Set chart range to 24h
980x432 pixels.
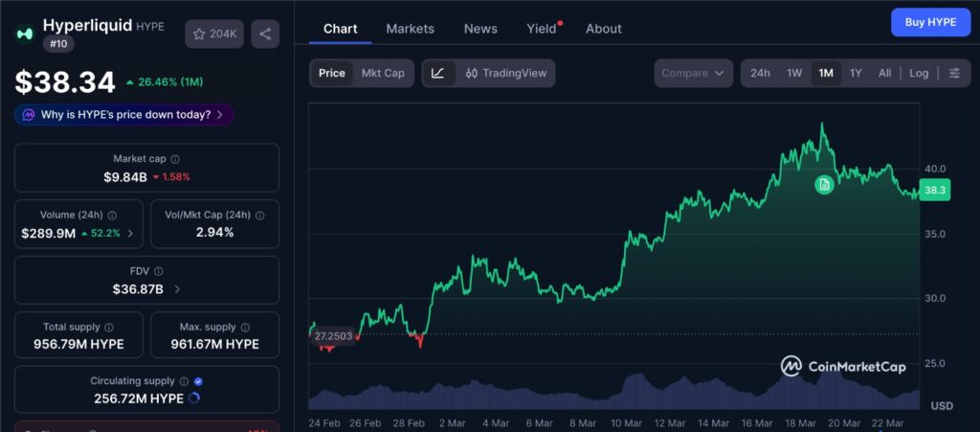point(760,73)
